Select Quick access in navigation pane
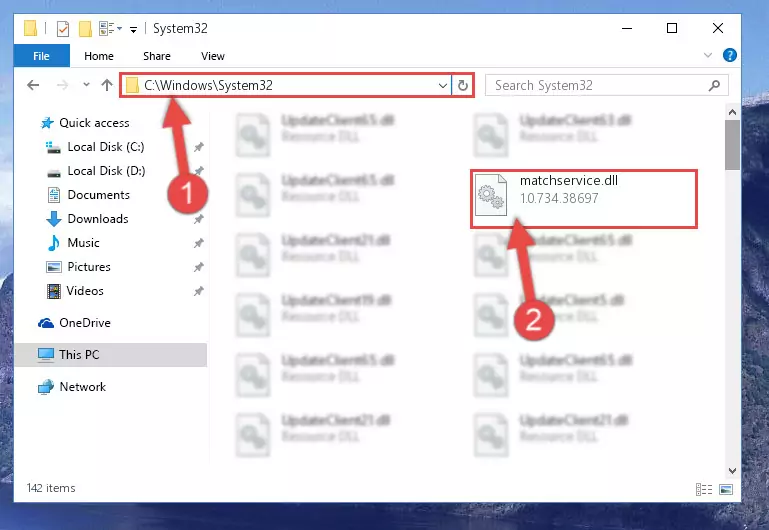The image size is (769, 530). click(x=94, y=123)
